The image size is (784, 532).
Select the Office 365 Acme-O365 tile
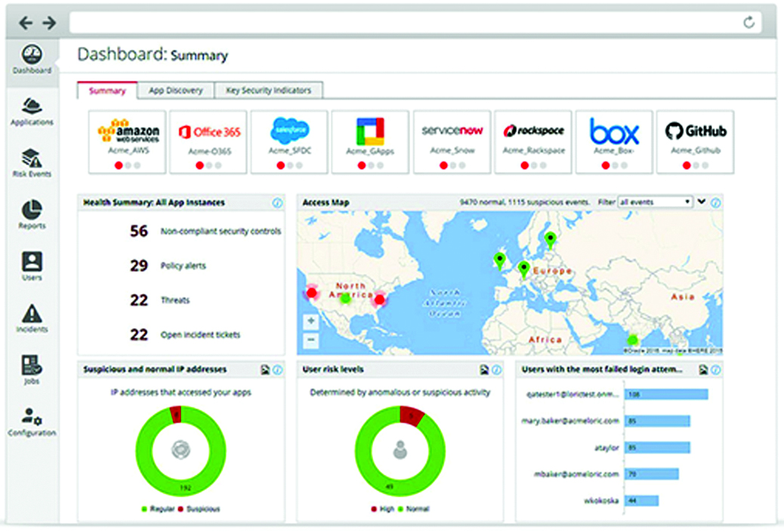pyautogui.click(x=208, y=143)
